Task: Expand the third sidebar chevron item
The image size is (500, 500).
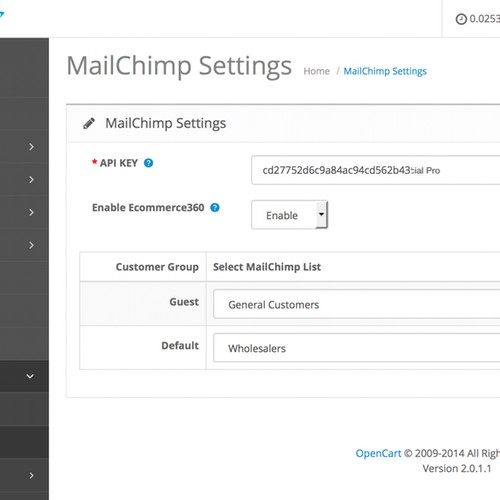Action: tap(31, 212)
